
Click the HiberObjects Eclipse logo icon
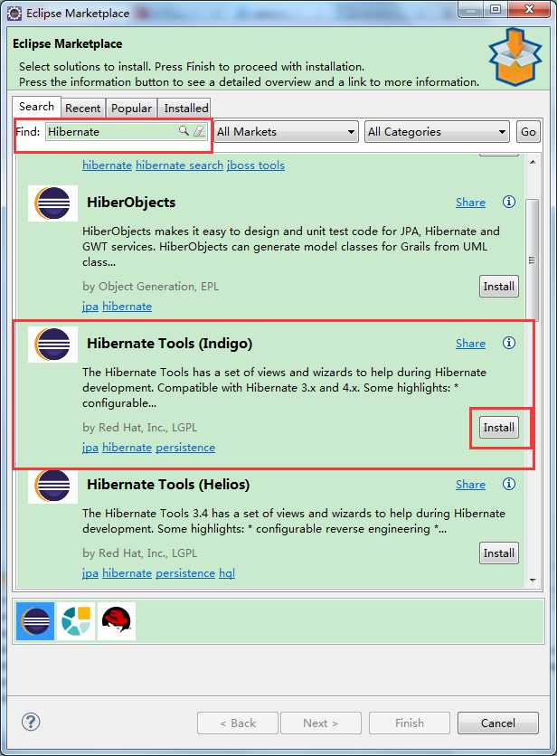(52, 203)
